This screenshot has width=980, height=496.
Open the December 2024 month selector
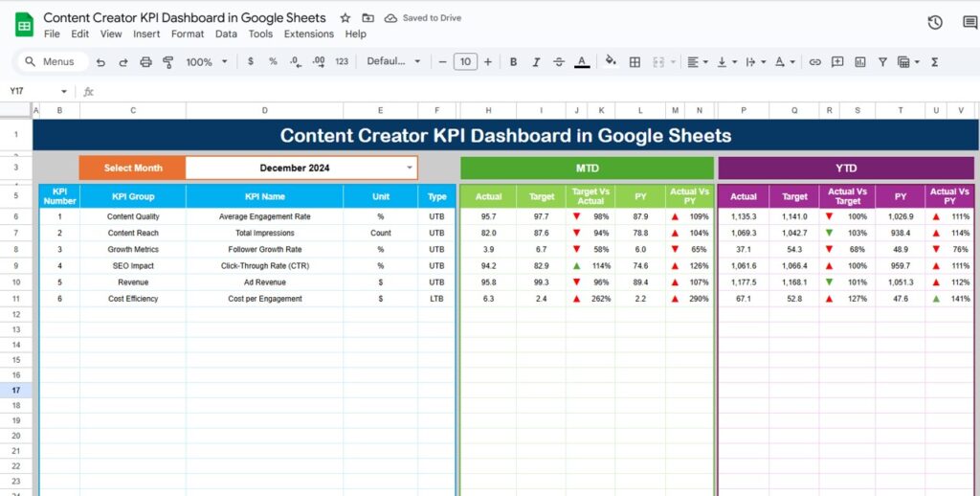pyautogui.click(x=301, y=168)
